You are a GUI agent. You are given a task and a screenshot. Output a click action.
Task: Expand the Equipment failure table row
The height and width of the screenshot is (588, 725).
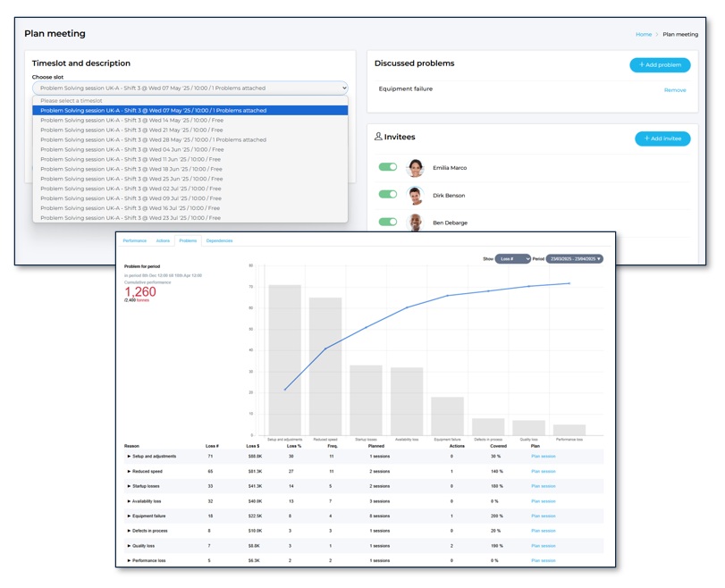(130, 516)
